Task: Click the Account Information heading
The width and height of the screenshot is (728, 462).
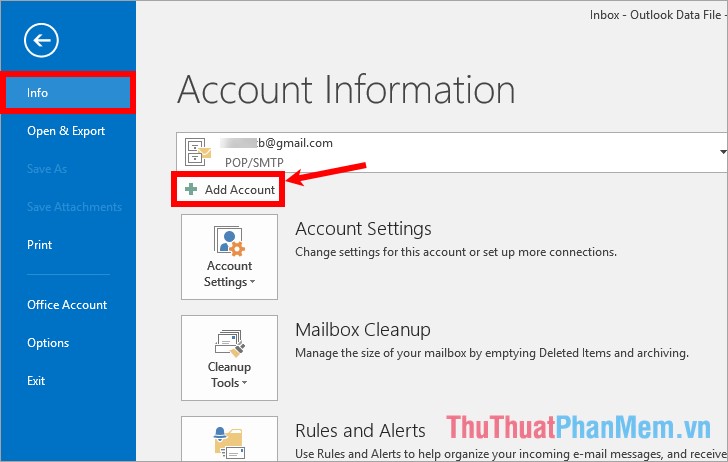Action: (346, 90)
